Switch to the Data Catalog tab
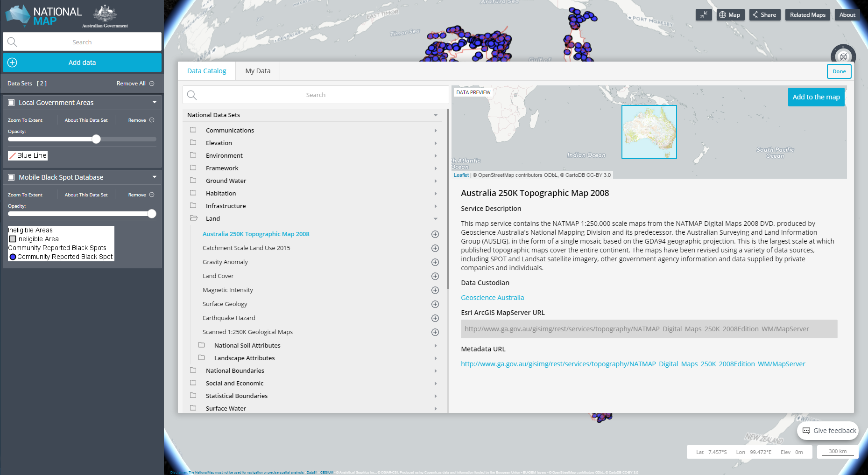 click(x=207, y=71)
